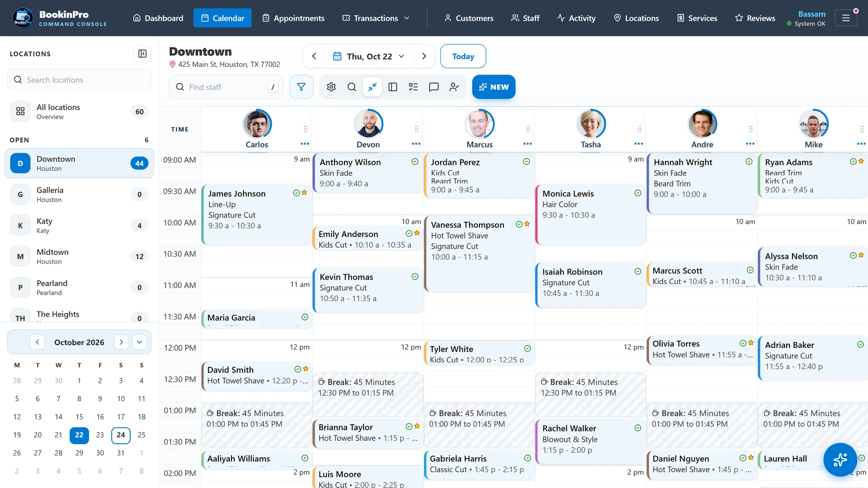Select All locations overview
Image resolution: width=868 pixels, height=488 pixels.
[79, 112]
